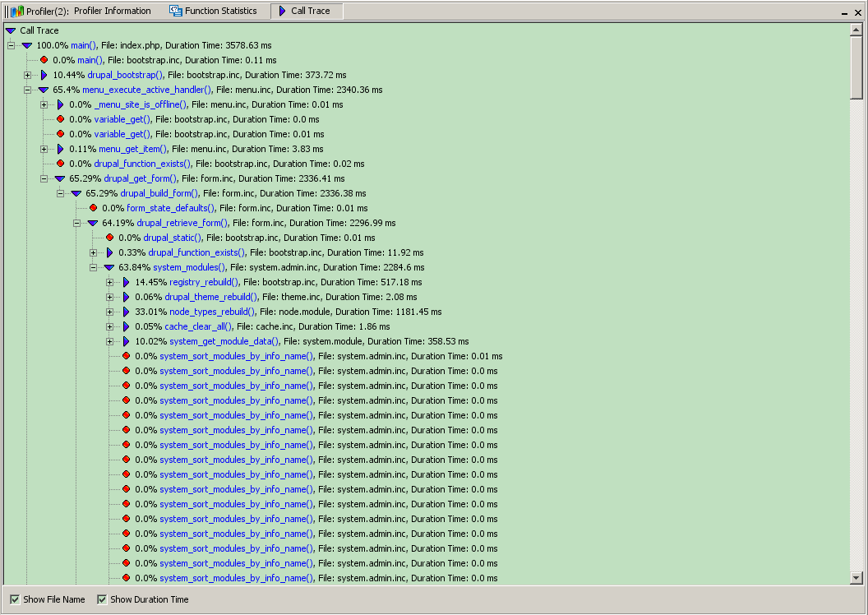868x615 pixels.
Task: Click the blue arrow icon next to registry_rebuild()
Action: (126, 282)
